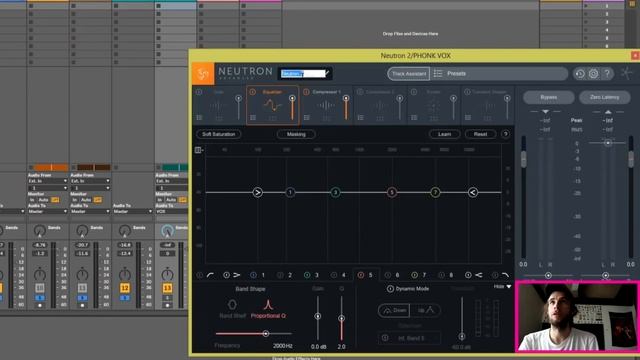Click the EQ help icon beside Reset
This screenshot has height=360, width=640.
[505, 134]
